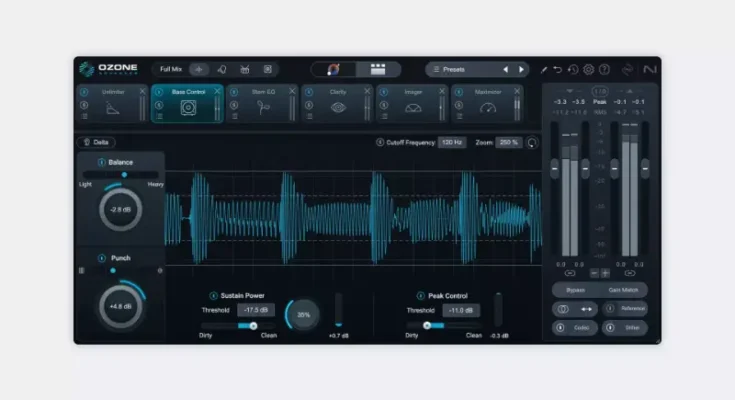Click the Gain Match button
The height and width of the screenshot is (400, 735).
click(623, 290)
